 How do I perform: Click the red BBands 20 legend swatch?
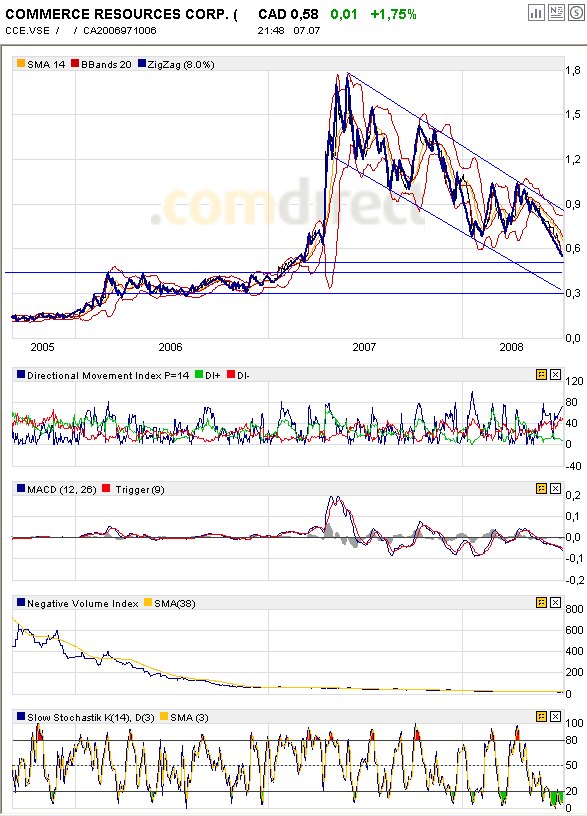coord(75,63)
